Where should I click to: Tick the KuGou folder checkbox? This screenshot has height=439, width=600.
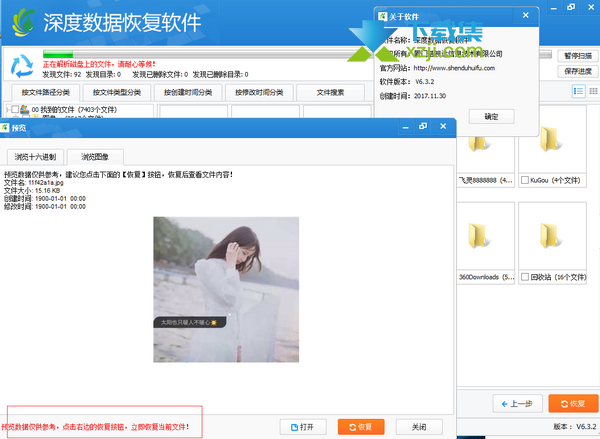tap(525, 180)
